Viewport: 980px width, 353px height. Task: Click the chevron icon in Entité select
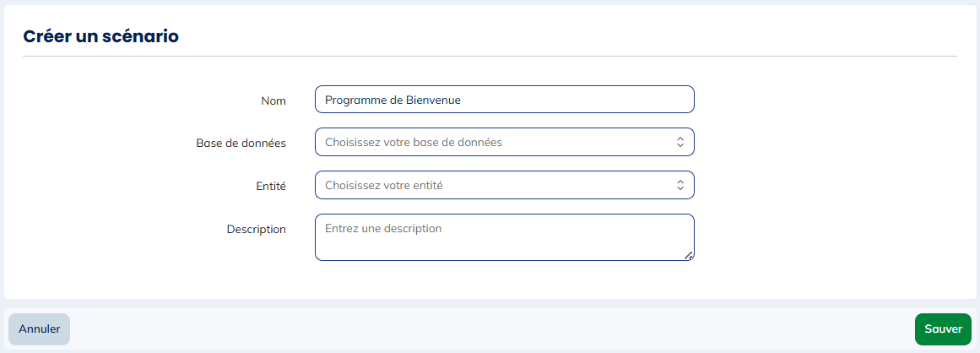680,186
